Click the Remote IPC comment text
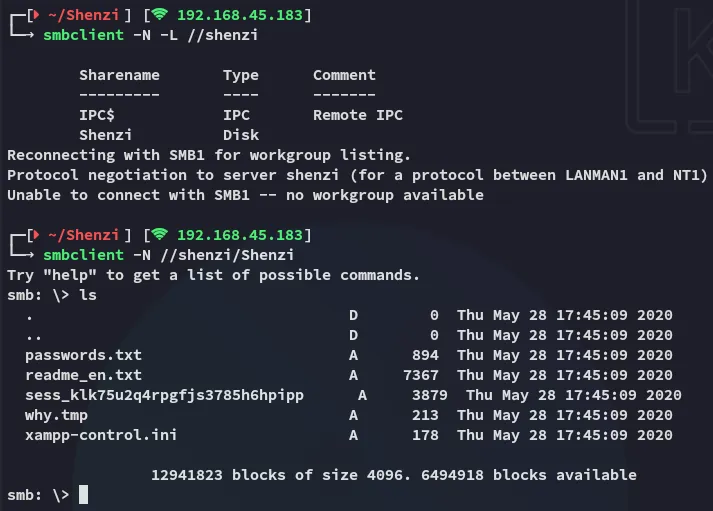The image size is (713, 511). pos(358,115)
